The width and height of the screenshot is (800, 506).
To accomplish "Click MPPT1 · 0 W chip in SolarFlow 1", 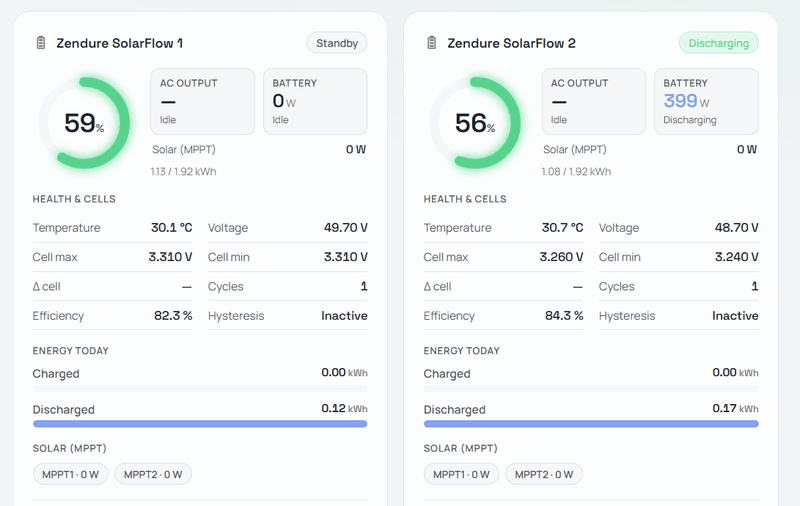I will 70,474.
